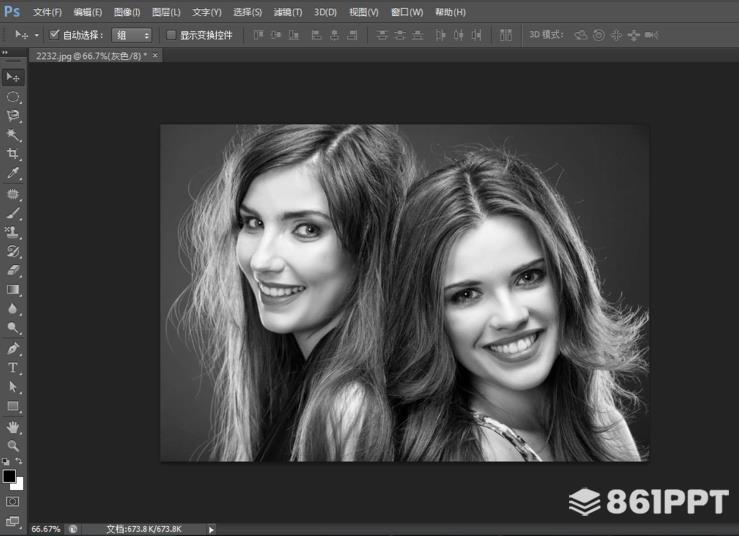Select the Pen tool
Screen dimensions: 739x536
[x=13, y=348]
